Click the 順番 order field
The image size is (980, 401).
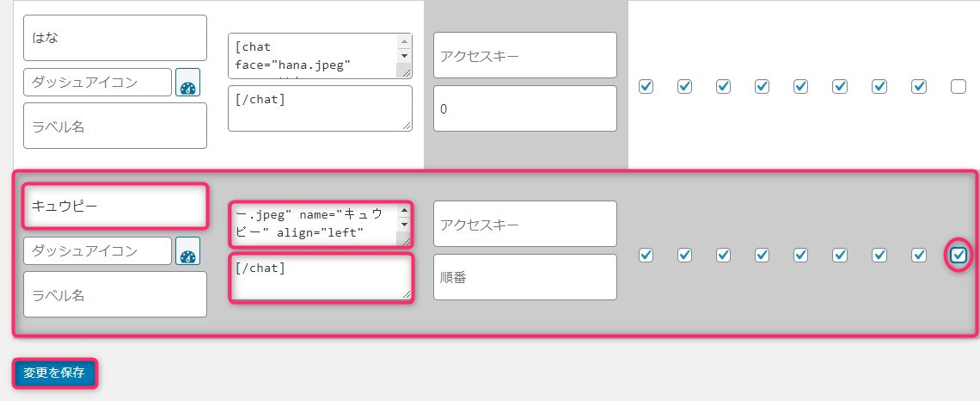tap(525, 277)
